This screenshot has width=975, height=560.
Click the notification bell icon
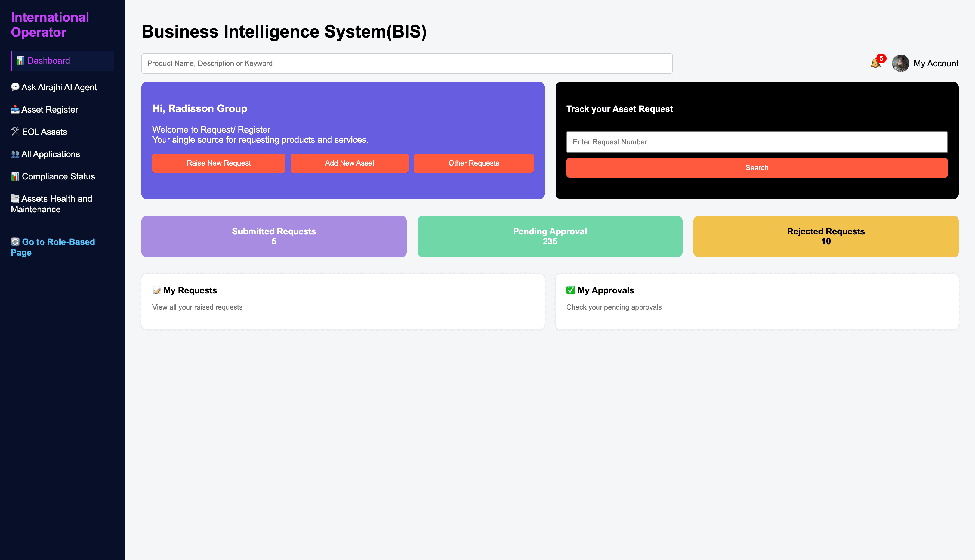pyautogui.click(x=875, y=63)
